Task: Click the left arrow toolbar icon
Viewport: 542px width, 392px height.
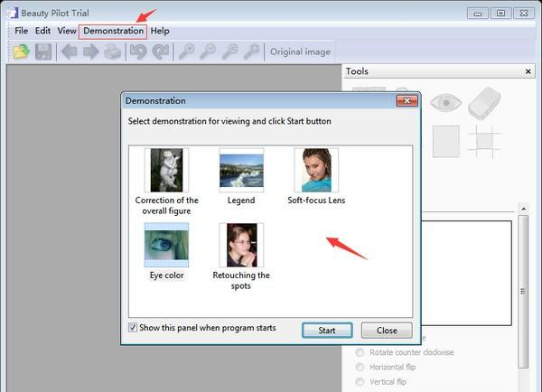Action: 69,51
